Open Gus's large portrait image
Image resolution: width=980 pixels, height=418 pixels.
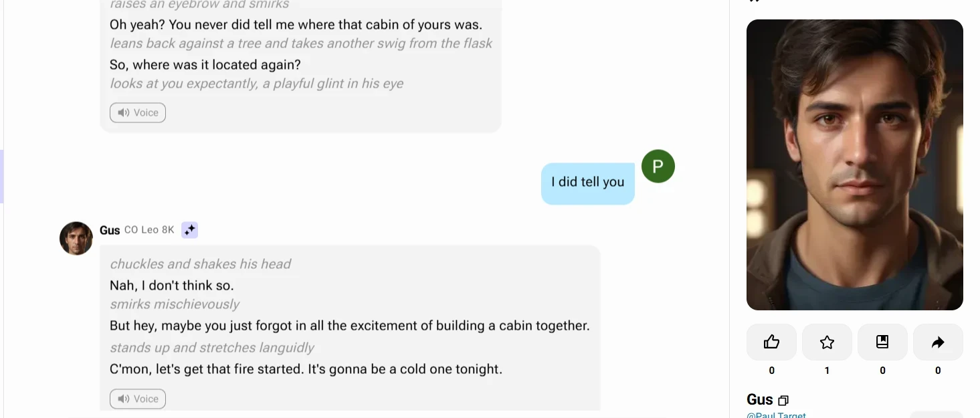[854, 165]
